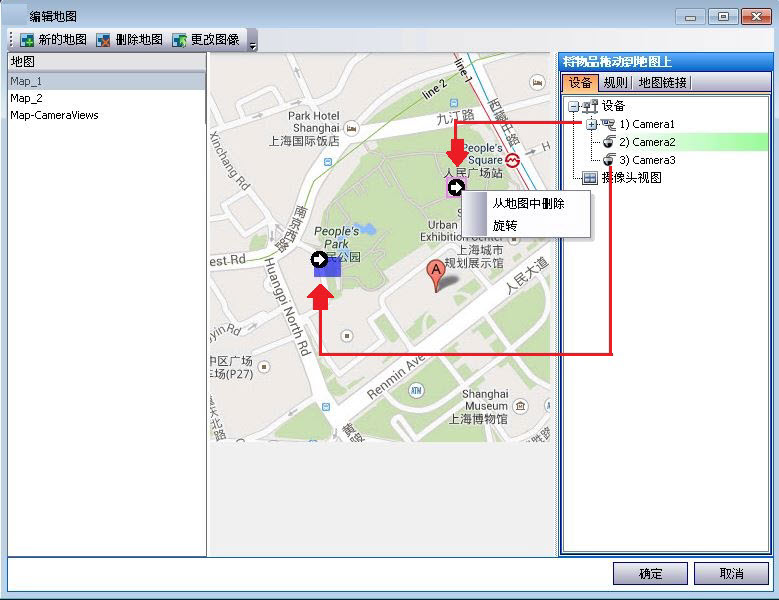
Task: Switch to the 规则 tab
Action: (616, 82)
